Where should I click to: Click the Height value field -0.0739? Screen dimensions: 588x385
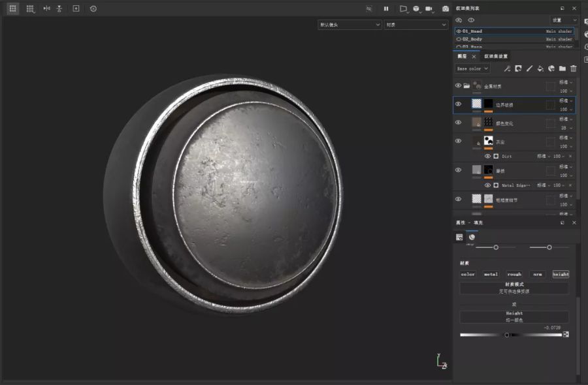coord(552,328)
